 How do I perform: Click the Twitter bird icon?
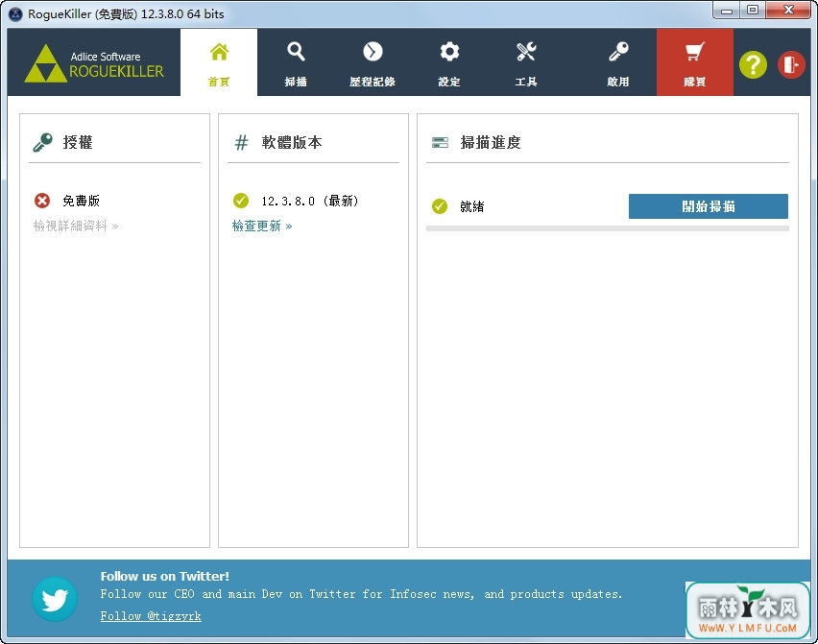point(55,599)
